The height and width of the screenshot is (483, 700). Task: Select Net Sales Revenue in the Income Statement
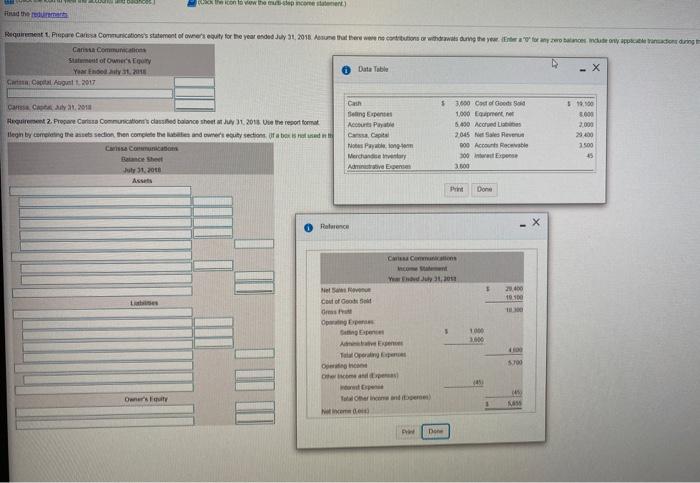[346, 290]
